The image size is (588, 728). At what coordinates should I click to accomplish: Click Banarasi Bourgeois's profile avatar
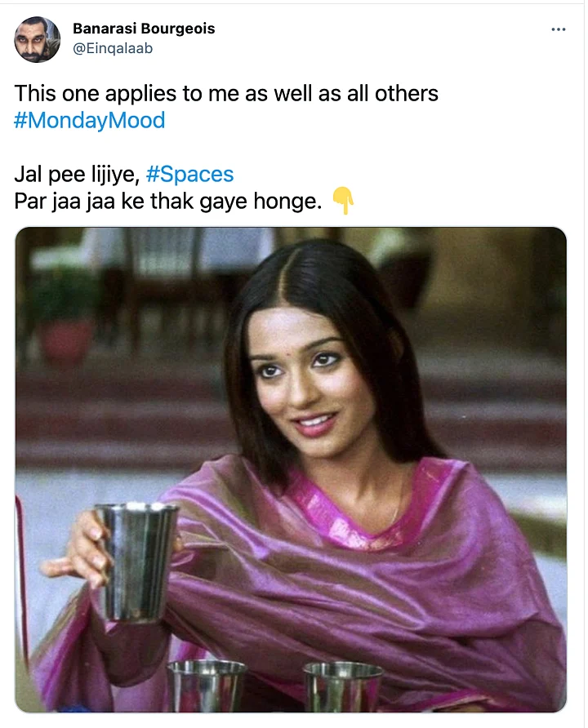point(38,38)
